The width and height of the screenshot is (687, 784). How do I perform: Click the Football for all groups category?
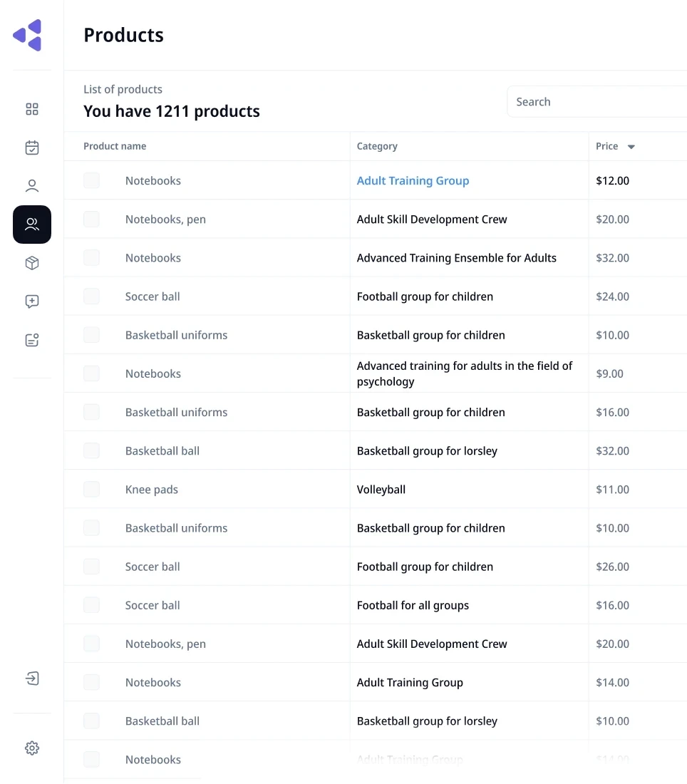click(x=413, y=605)
